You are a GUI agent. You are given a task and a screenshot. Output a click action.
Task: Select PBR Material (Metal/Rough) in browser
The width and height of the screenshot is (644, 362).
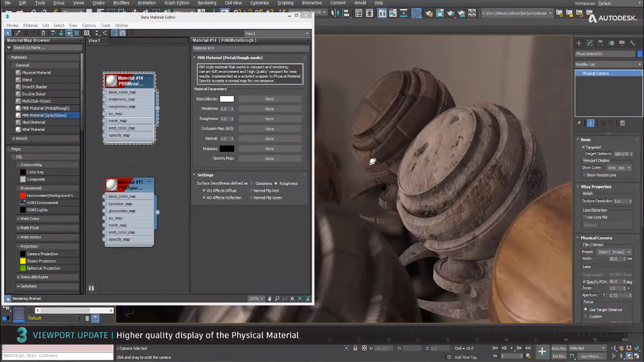tap(45, 108)
